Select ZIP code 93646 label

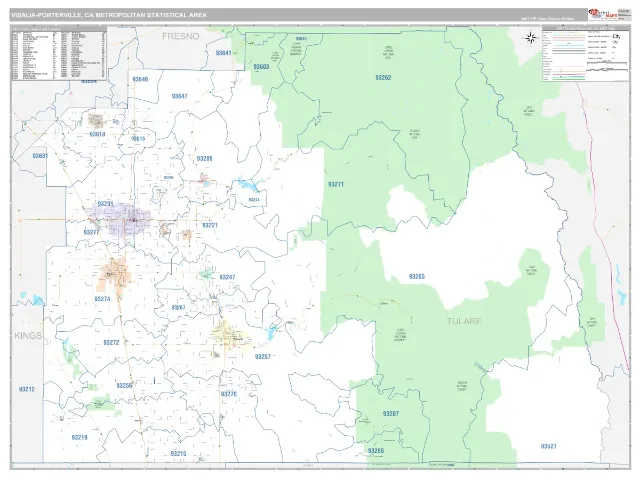point(140,79)
